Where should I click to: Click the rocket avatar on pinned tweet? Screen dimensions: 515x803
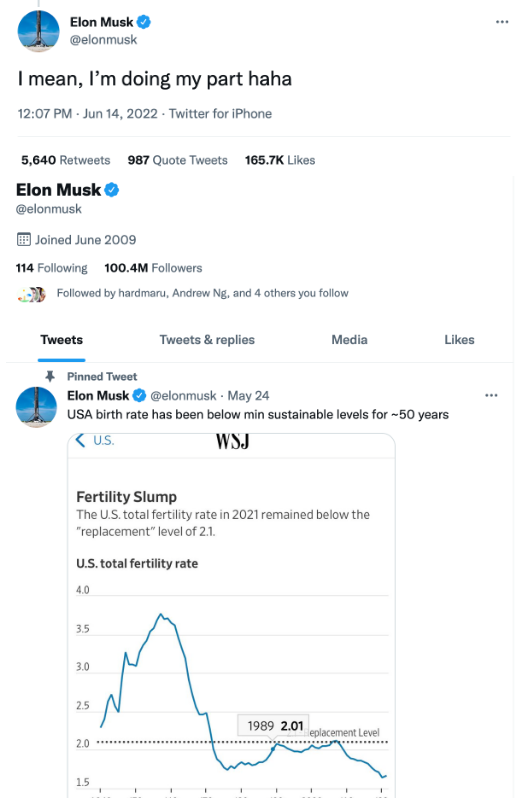pos(36,407)
